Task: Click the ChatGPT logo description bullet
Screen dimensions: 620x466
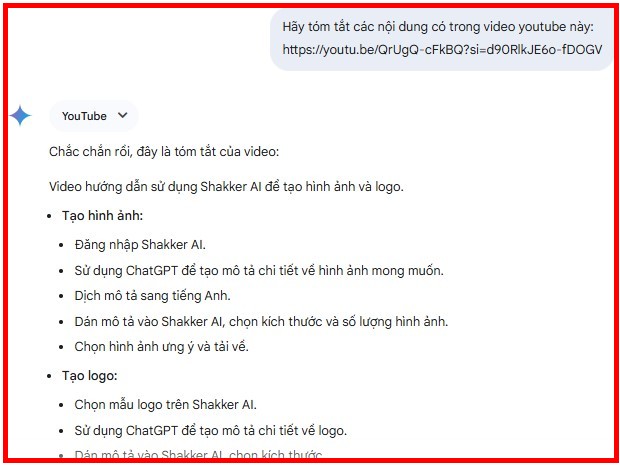Action: pos(210,430)
